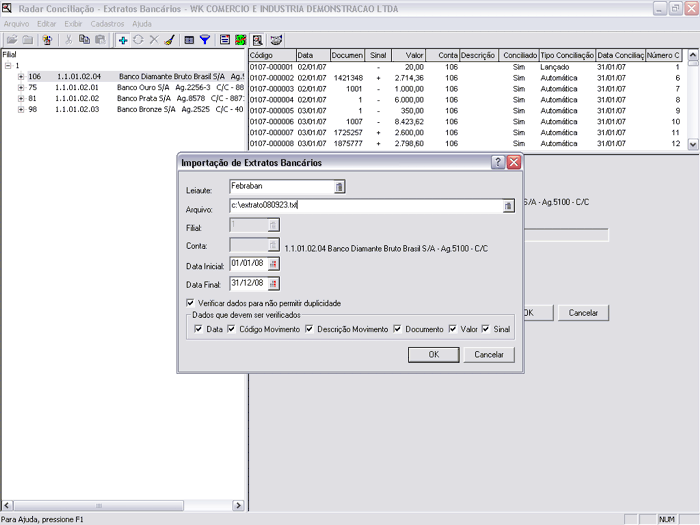700x525 pixels.
Task: Expand the Banco Bronze S/A tree node
Action: click(x=20, y=109)
